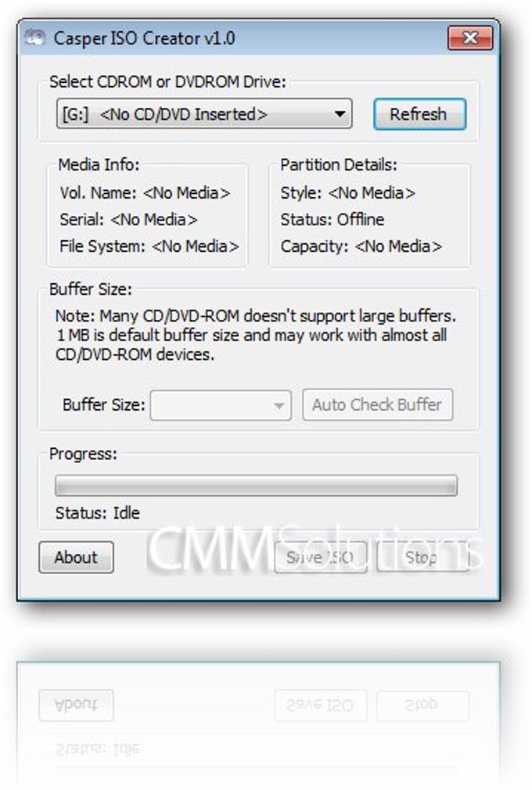Click the Casper ISO Creator title bar icon
The width and height of the screenshot is (532, 790).
[x=34, y=38]
